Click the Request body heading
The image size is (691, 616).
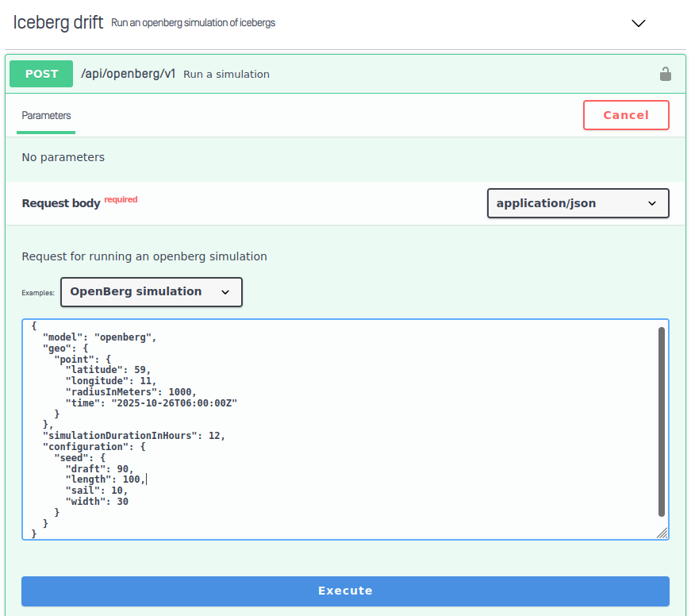click(60, 203)
